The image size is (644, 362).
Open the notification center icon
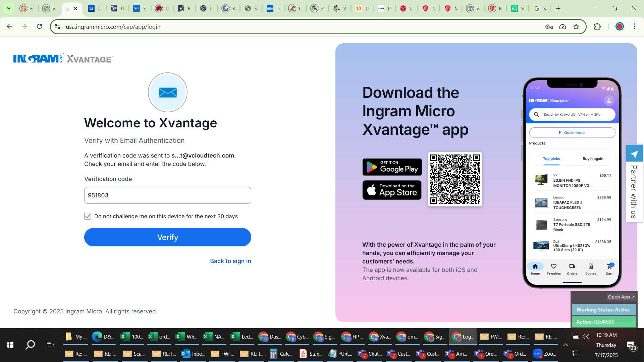(x=632, y=345)
